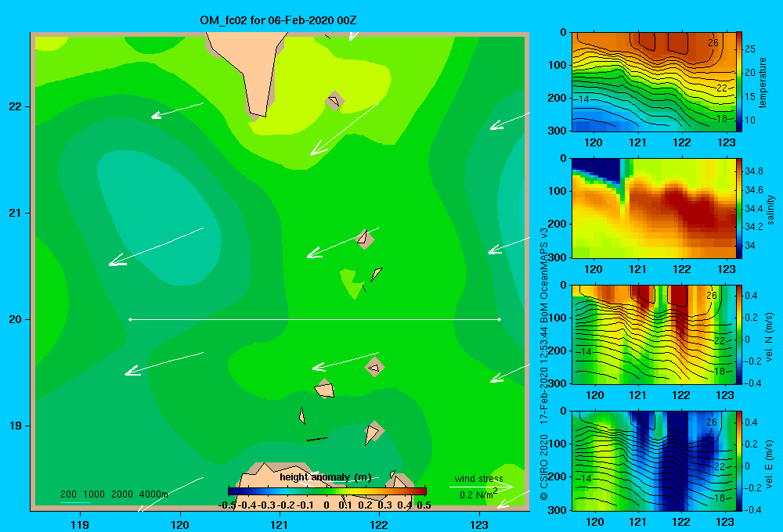
Task: Click the longitude label 119 on main map
Action: (x=80, y=525)
